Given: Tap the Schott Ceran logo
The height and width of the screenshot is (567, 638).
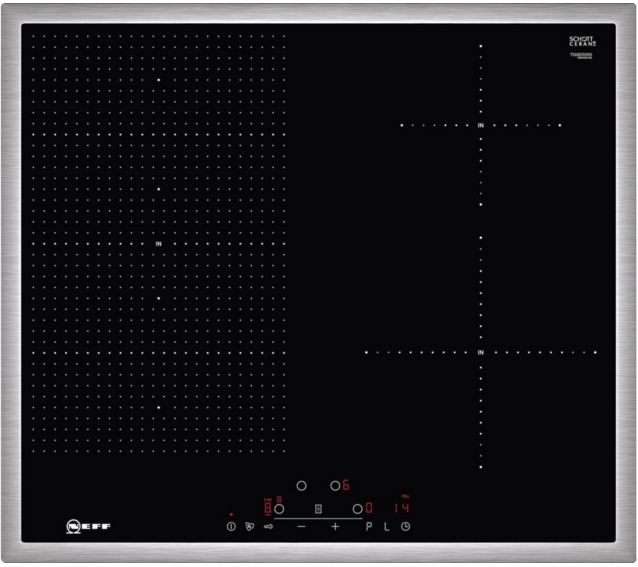Looking at the screenshot, I should 582,42.
